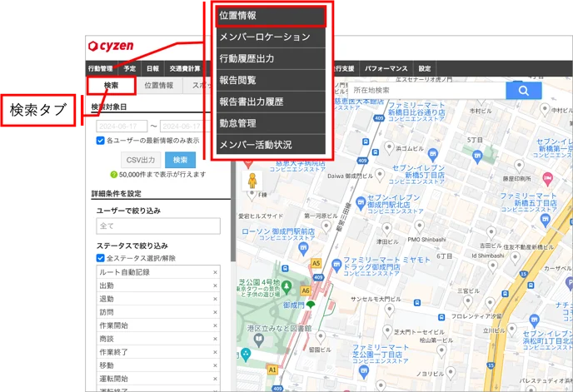This screenshot has width=573, height=392.
Task: Click the green help icon beside 50,000件
Action: (x=113, y=175)
